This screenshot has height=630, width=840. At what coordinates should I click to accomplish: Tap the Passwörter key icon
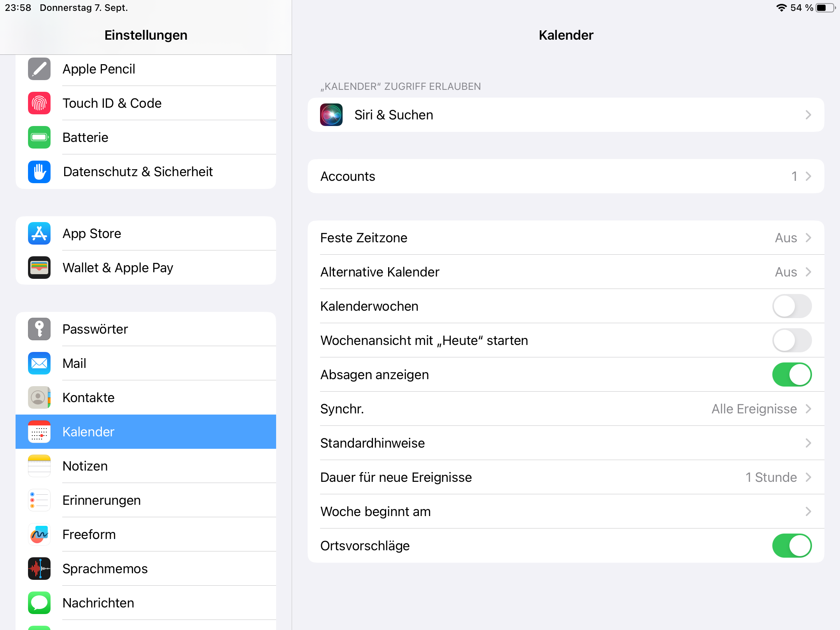[39, 329]
